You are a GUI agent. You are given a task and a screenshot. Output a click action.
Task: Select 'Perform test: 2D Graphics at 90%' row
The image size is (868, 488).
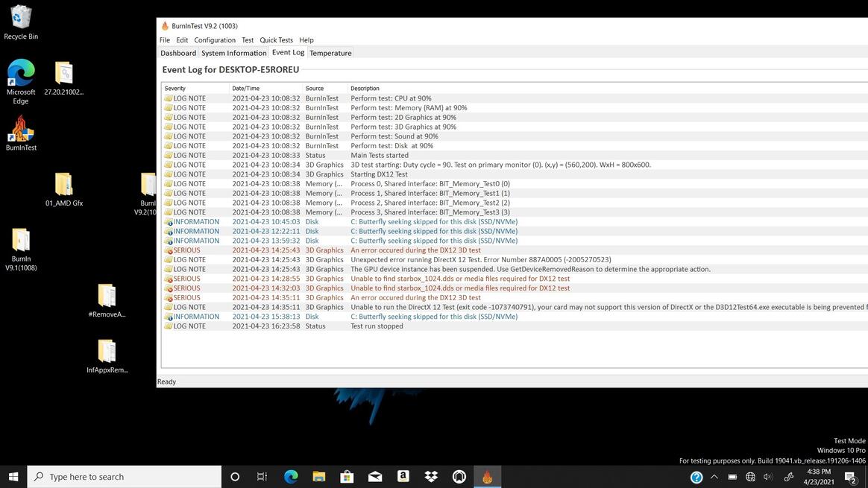pyautogui.click(x=515, y=117)
